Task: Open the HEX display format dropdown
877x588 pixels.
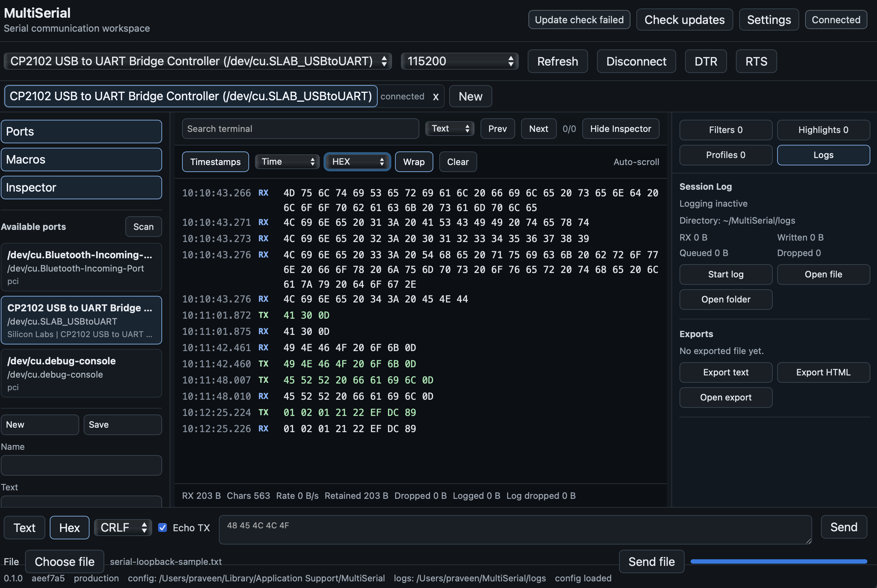Action: pyautogui.click(x=357, y=162)
